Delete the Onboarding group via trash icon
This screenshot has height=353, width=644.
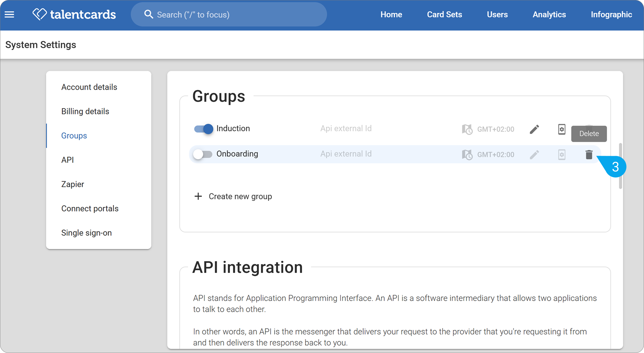pos(589,154)
